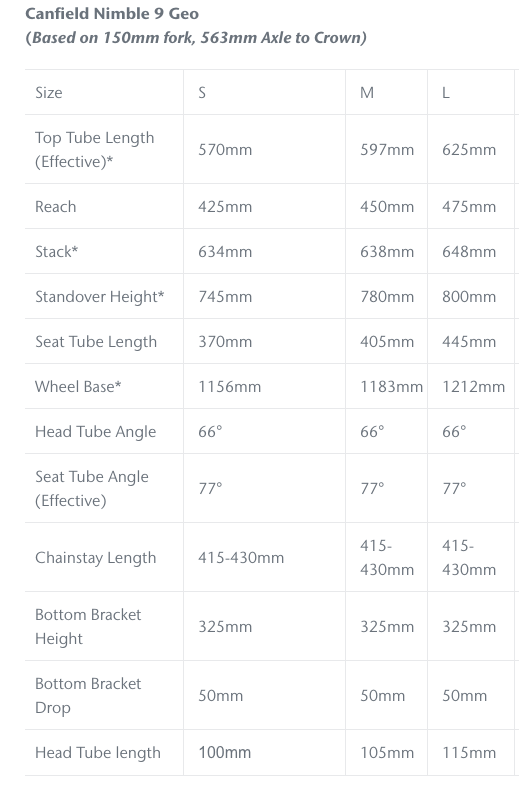Click the M size column header
The image size is (519, 786).
coord(367,93)
